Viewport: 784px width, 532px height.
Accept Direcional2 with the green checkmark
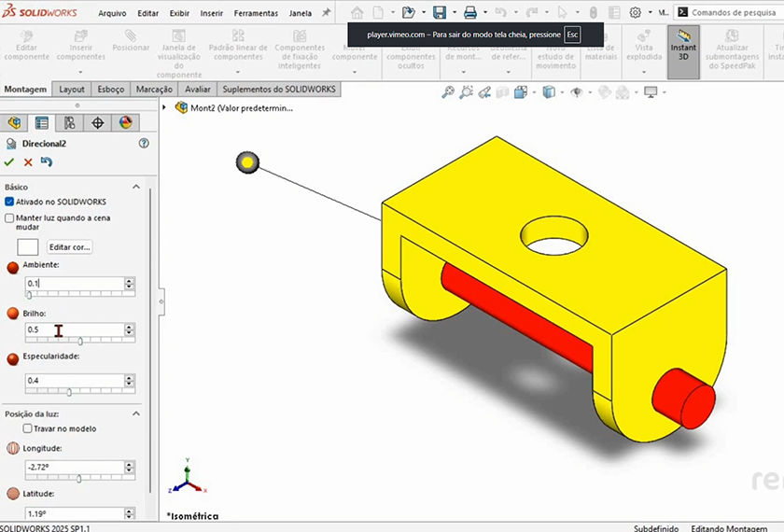[x=9, y=162]
